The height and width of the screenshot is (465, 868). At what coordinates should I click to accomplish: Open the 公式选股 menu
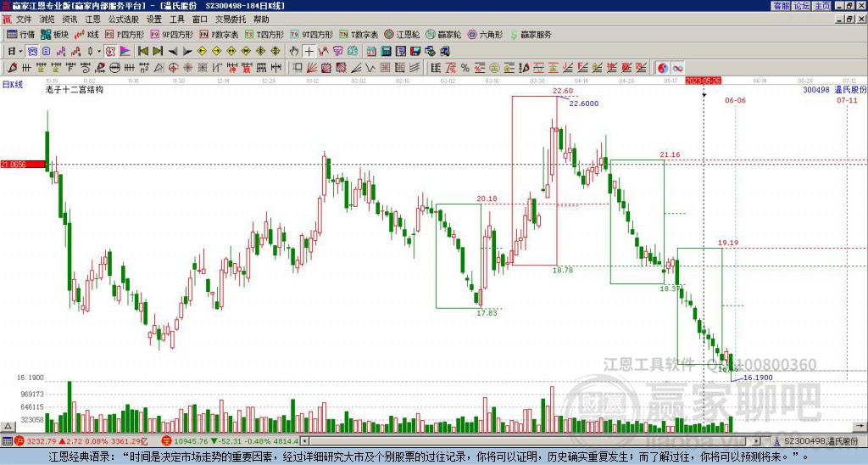124,20
